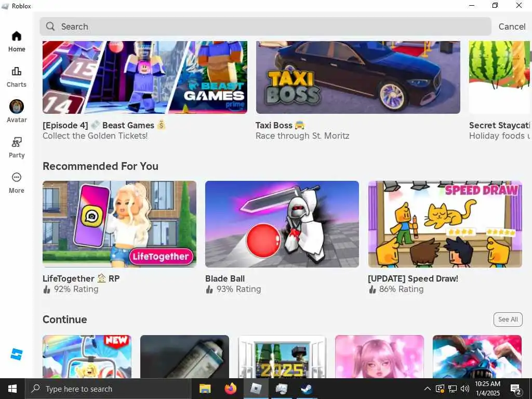Open the network icon in the tray

453,389
